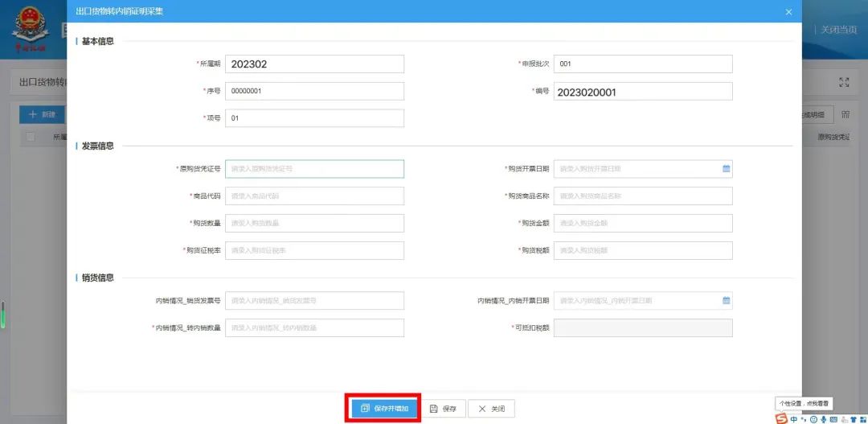Click 保存并增加 button
The image size is (868, 424).
[384, 409]
